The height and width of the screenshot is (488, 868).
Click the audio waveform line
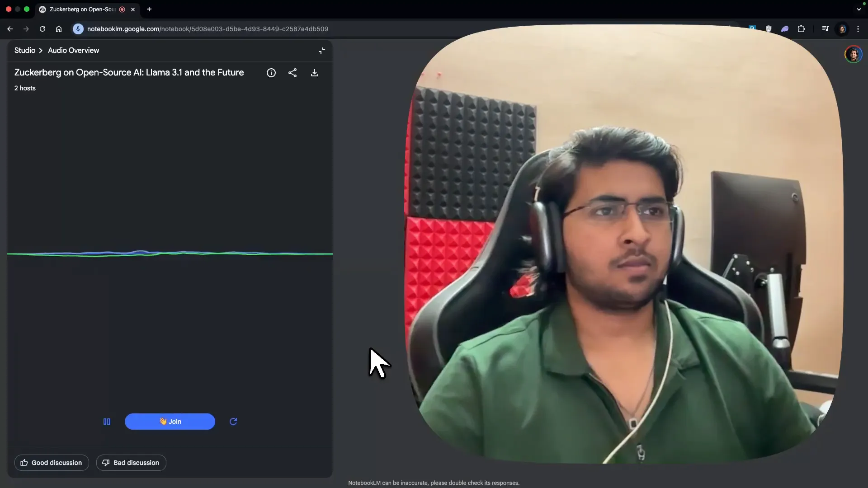coord(170,253)
